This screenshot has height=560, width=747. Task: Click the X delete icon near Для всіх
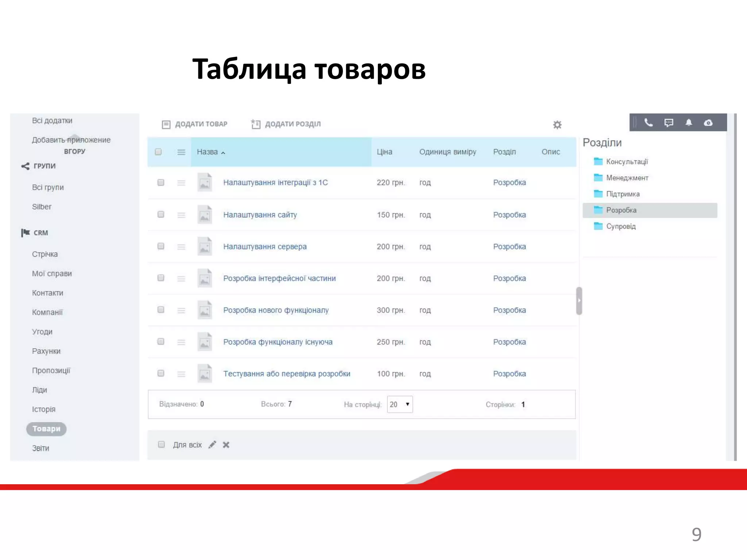226,445
